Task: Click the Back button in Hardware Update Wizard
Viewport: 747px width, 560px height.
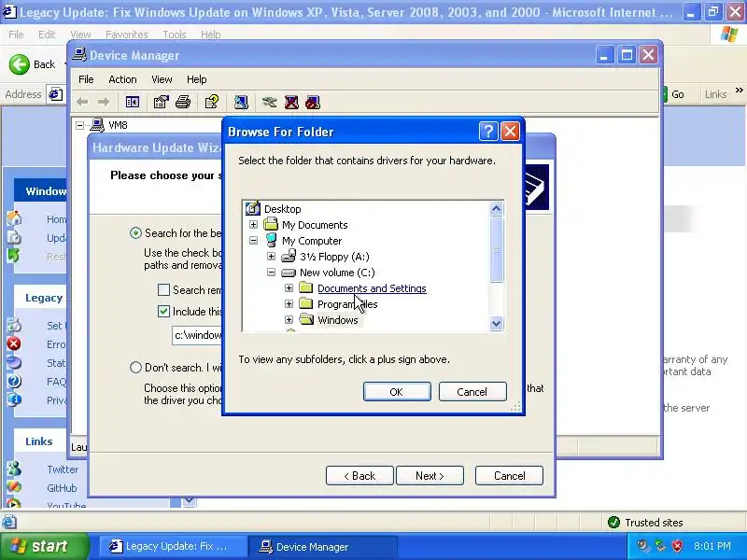Action: (x=359, y=476)
